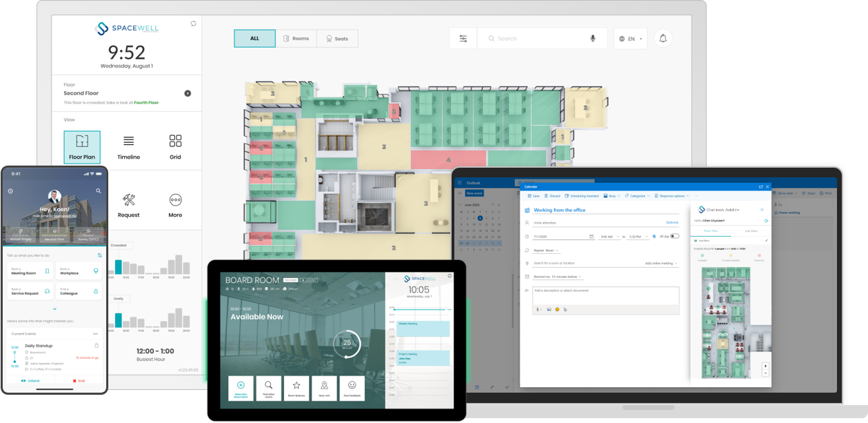Click the filter sliders icon beside search
The image size is (868, 423).
tap(463, 39)
